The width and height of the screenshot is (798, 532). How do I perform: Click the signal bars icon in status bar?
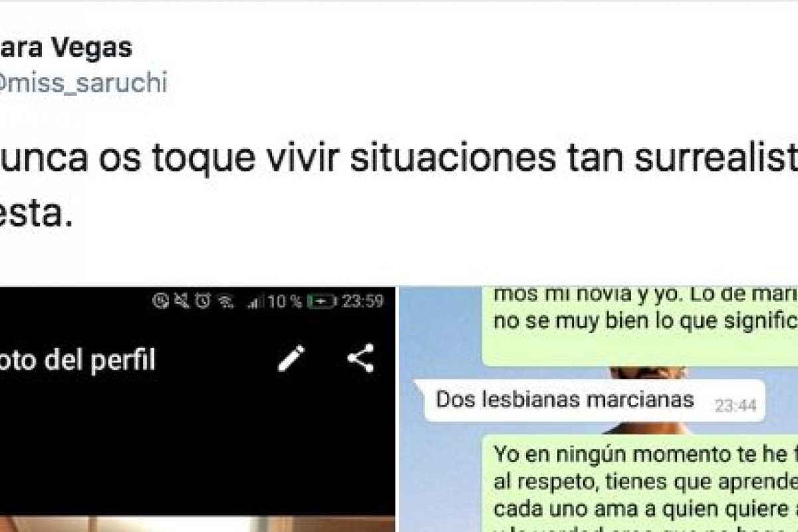tap(255, 302)
